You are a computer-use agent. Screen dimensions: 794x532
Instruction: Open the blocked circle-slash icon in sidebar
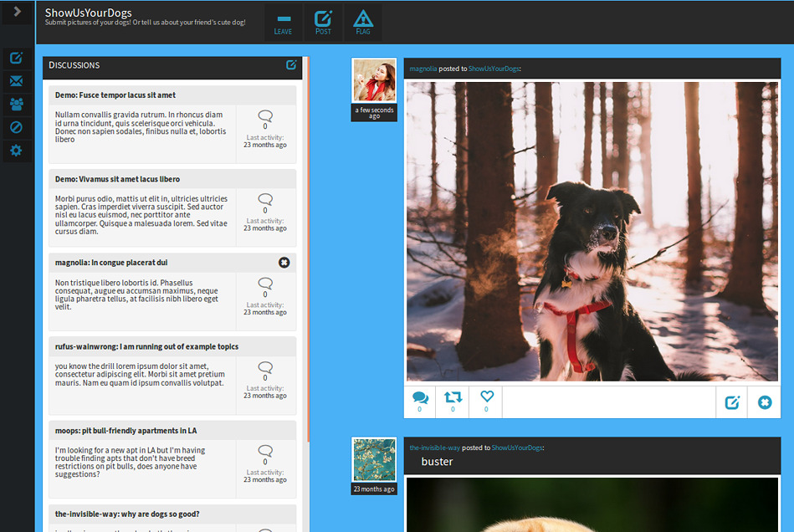16,127
